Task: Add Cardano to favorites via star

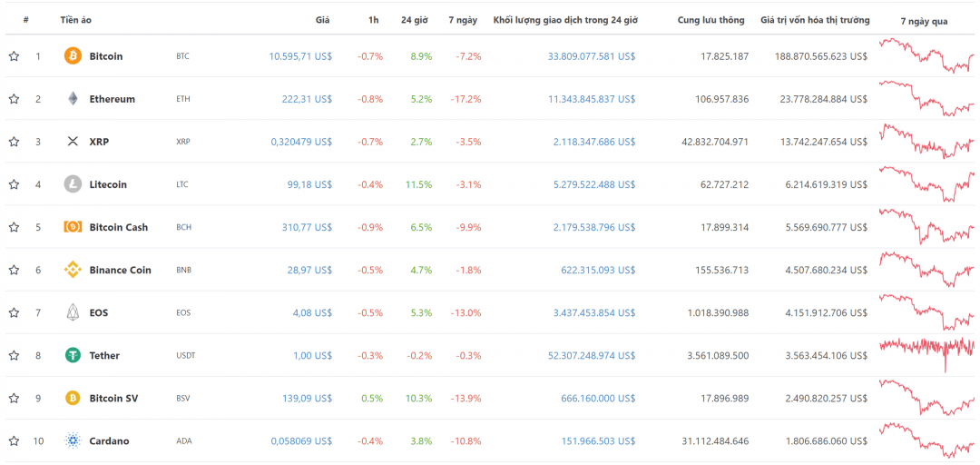Action: 14,440
